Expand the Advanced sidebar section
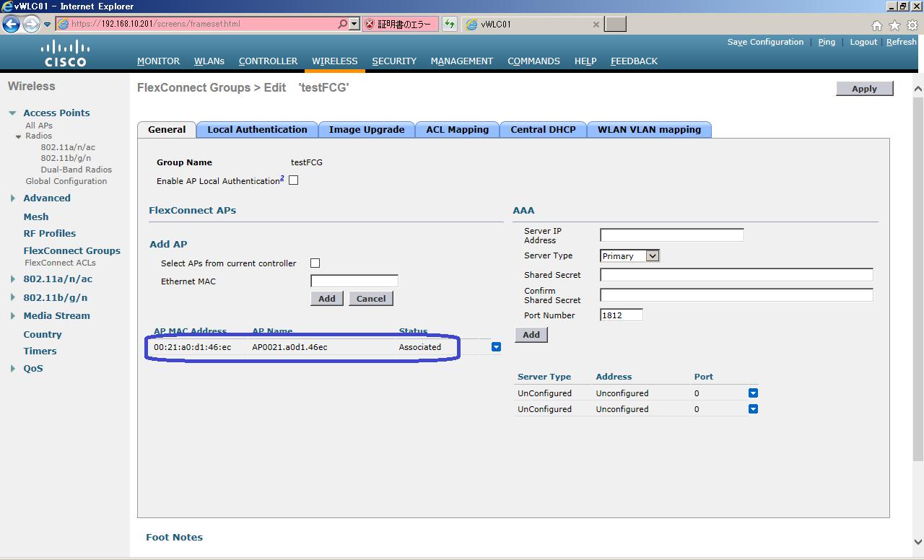This screenshot has height=560, width=924. pyautogui.click(x=12, y=198)
